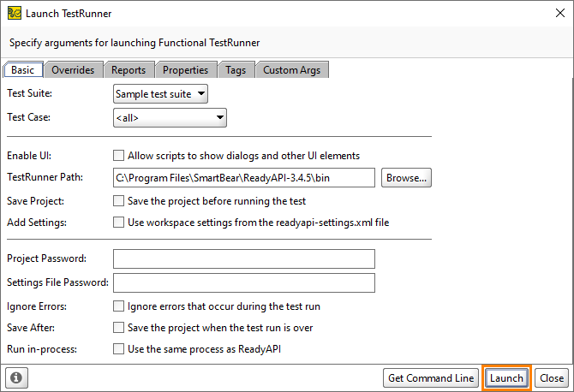
Task: Focus the Project Password field
Action: [244, 258]
